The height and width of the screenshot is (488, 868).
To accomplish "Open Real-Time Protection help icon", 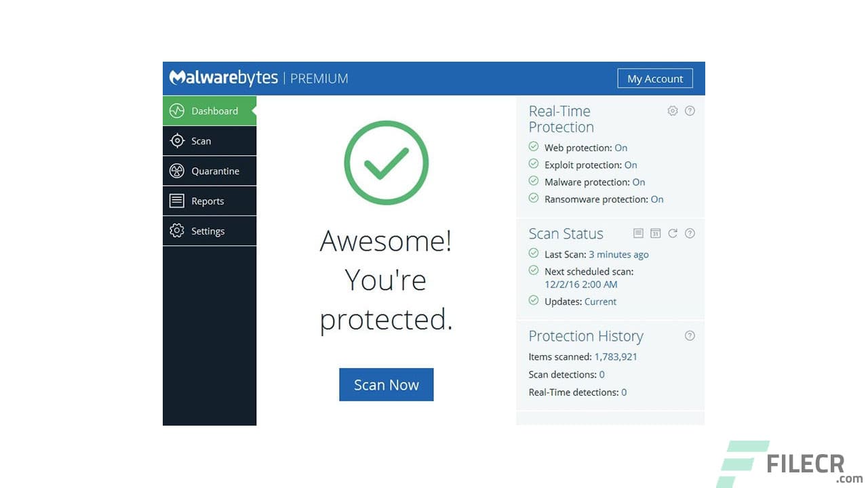I will click(x=690, y=110).
